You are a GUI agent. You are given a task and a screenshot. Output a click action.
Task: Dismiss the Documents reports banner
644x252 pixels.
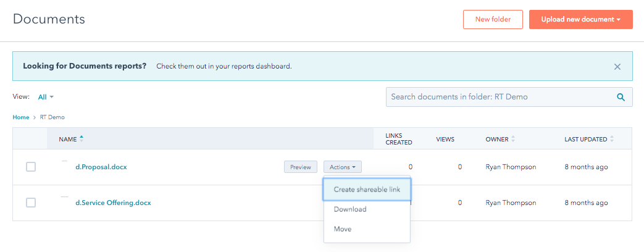(x=617, y=67)
